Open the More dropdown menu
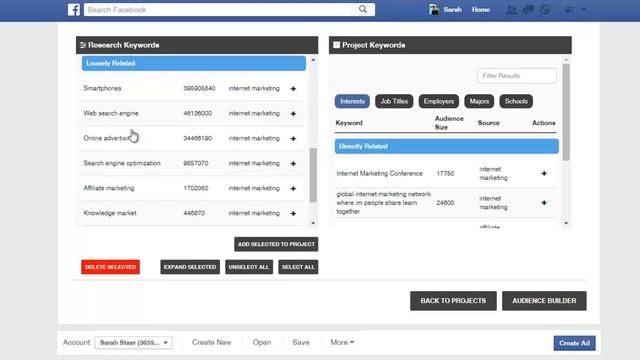This screenshot has height=360, width=640. click(x=342, y=342)
